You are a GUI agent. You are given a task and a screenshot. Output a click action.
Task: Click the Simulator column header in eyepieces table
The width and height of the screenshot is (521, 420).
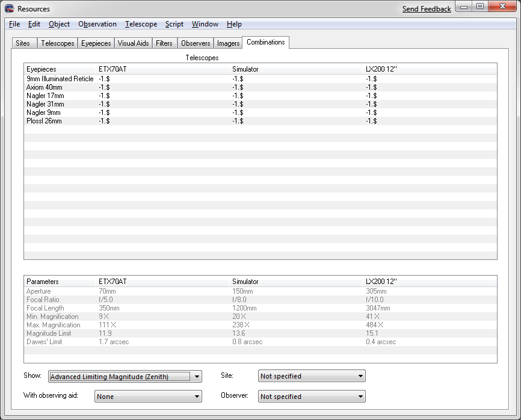[297, 69]
